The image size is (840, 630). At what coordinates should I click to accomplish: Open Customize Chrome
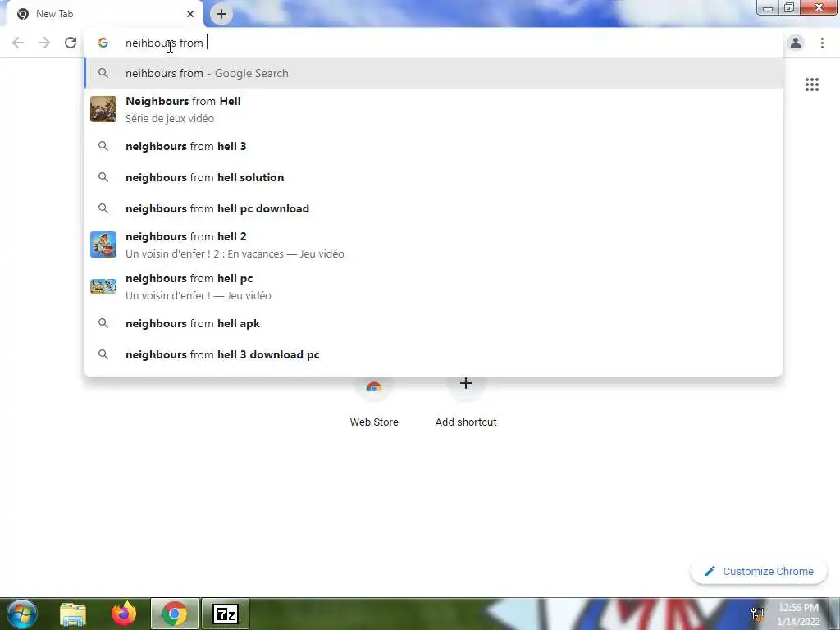[759, 572]
